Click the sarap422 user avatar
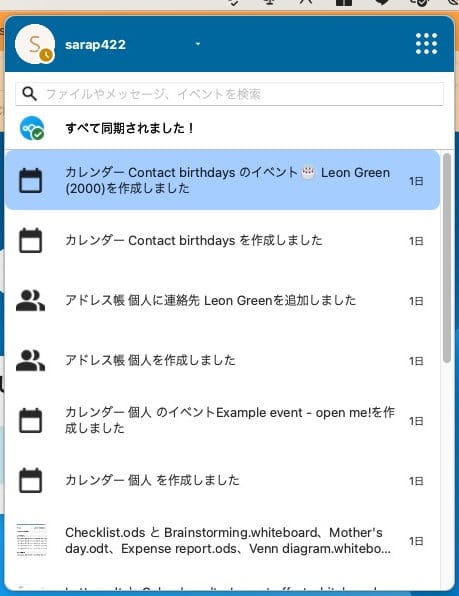Viewport: 459px width, 596px height. pyautogui.click(x=35, y=44)
